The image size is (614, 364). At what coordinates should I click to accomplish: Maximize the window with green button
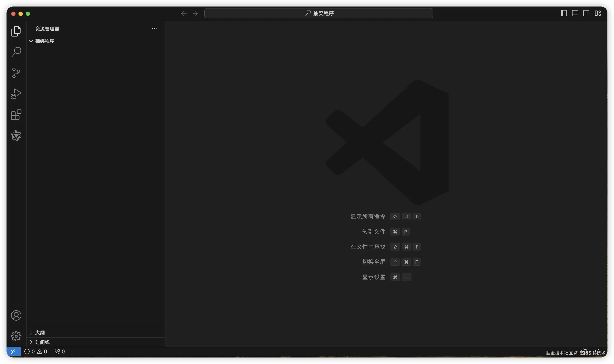[x=28, y=14]
